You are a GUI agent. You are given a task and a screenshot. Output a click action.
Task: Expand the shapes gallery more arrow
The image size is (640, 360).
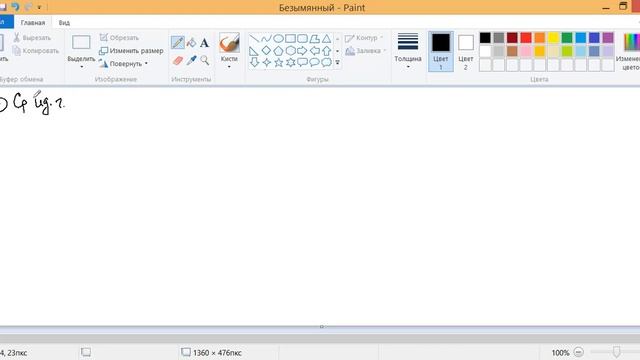[x=338, y=63]
